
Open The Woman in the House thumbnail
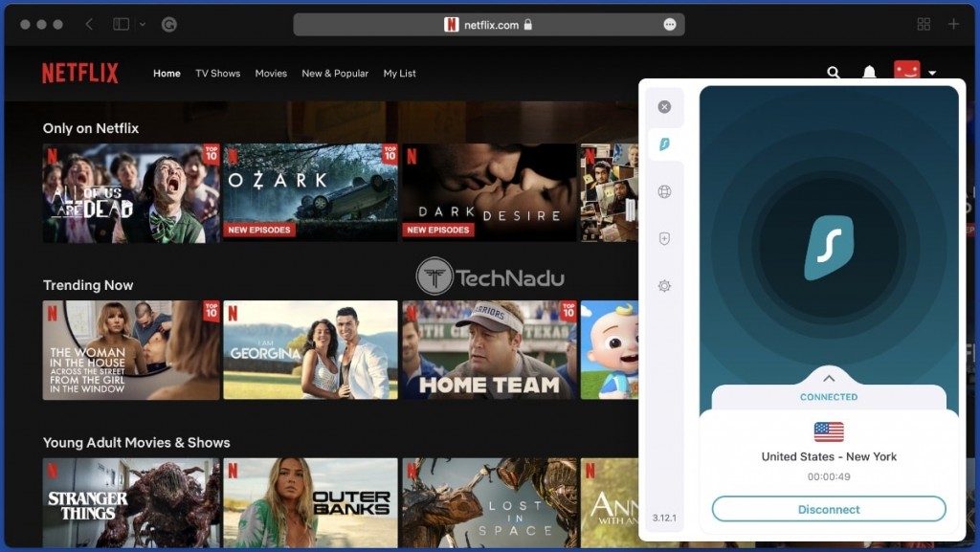point(131,350)
